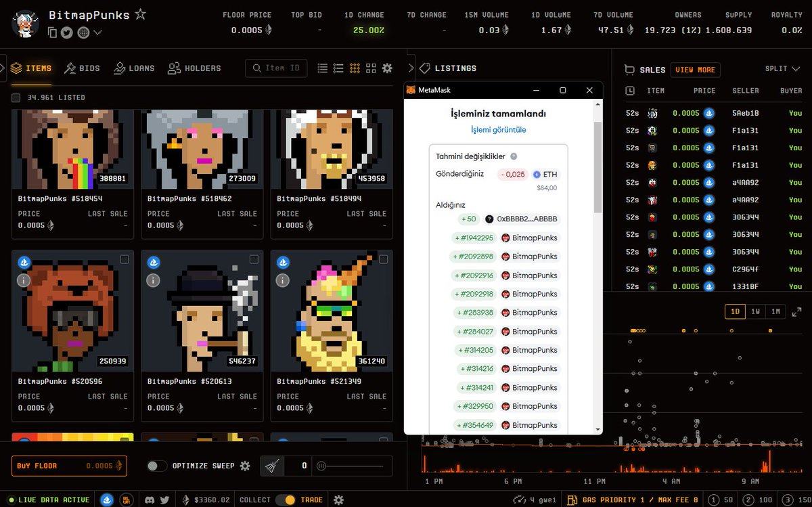Open Twitter icon in status bar
Image resolution: width=812 pixels, height=507 pixels.
click(164, 500)
